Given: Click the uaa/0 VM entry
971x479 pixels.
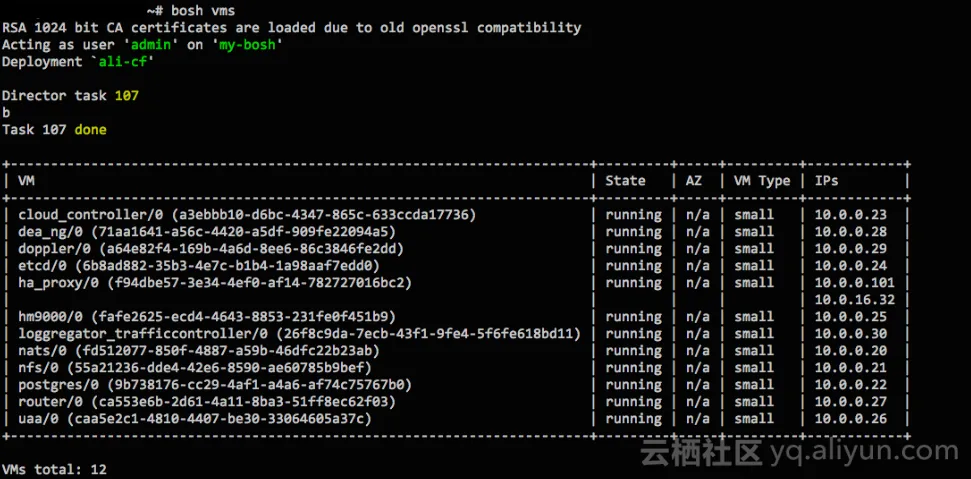Looking at the screenshot, I should click(x=194, y=419).
